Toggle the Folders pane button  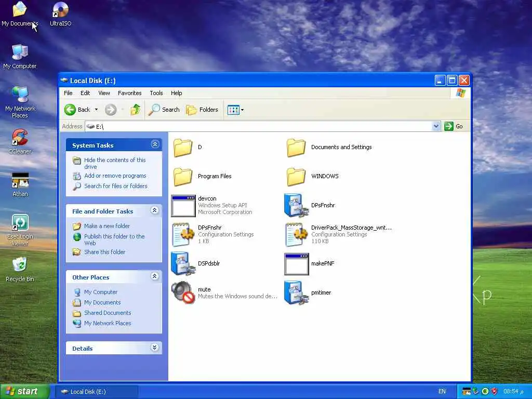click(202, 110)
